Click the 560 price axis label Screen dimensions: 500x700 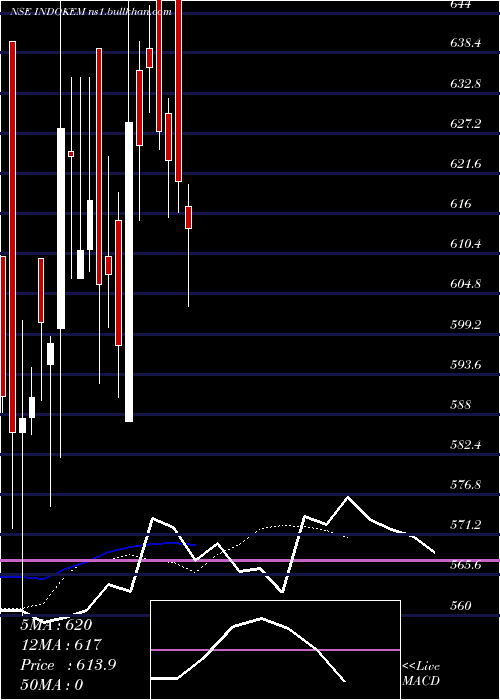pyautogui.click(x=461, y=605)
